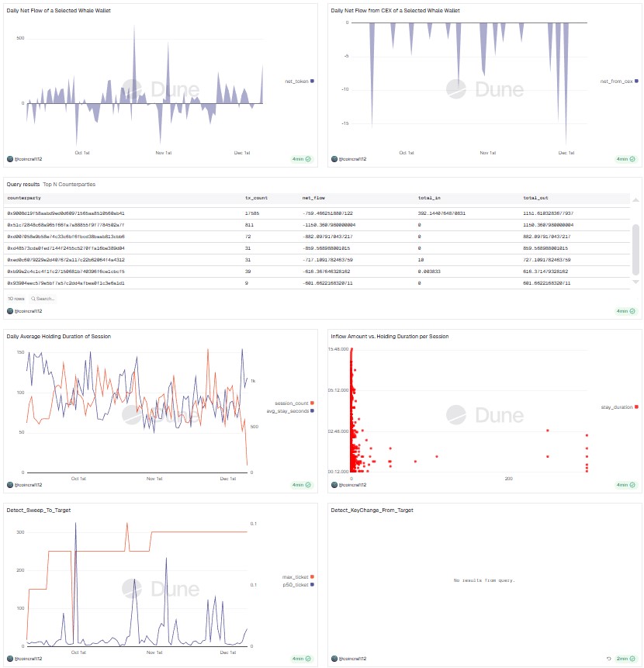Click the 4min refresh badge in Top N Counterparties panel
This screenshot has width=644, height=668.
pos(626,311)
